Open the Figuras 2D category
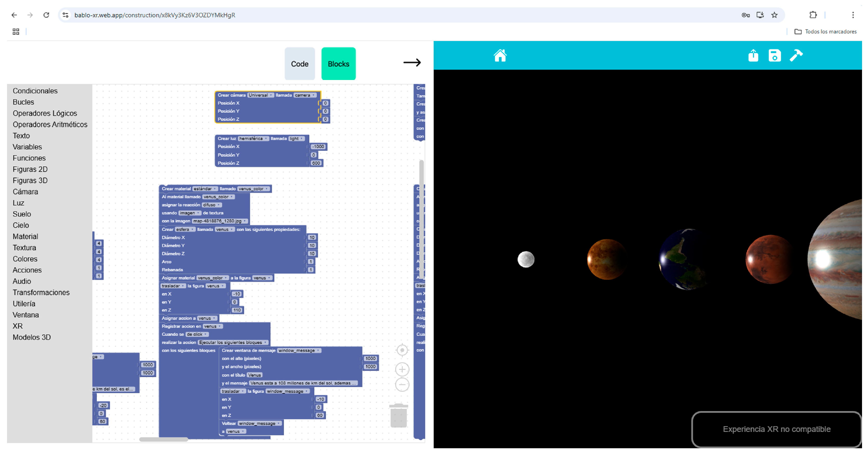This screenshot has width=868, height=455. pyautogui.click(x=30, y=169)
